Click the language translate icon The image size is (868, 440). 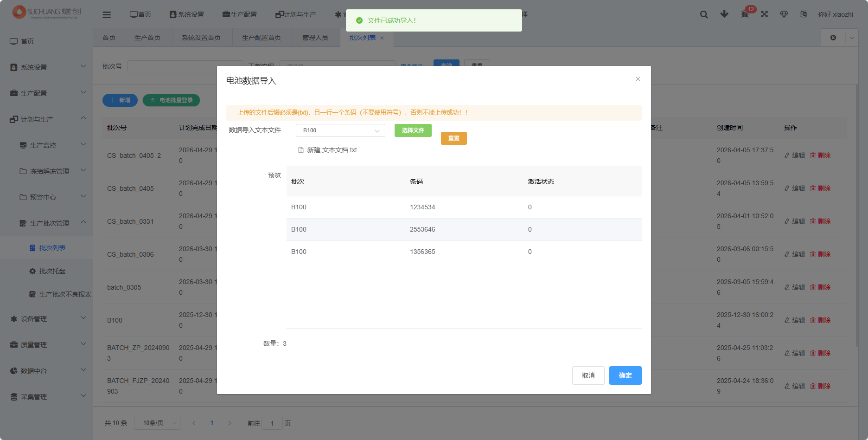[x=804, y=14]
